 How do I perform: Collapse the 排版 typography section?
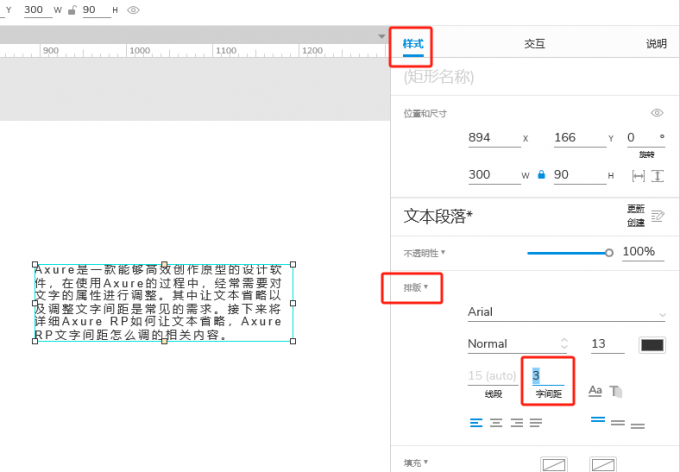tap(415, 288)
